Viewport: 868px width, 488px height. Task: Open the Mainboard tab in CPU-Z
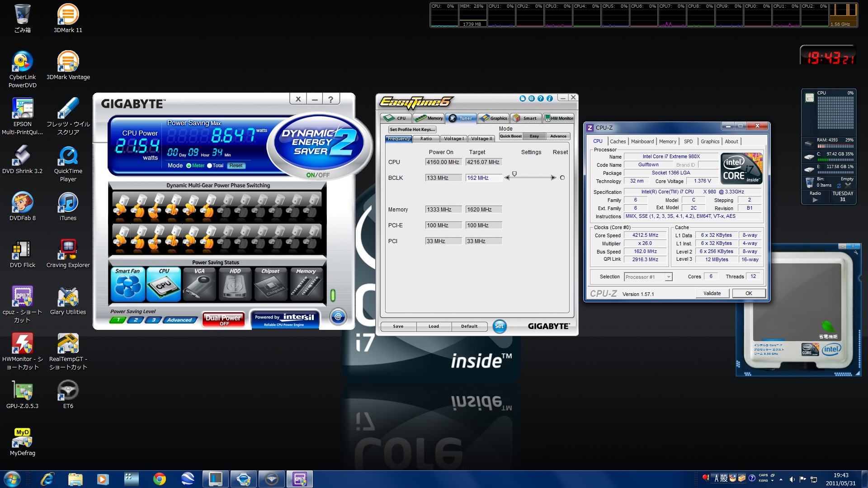point(642,141)
